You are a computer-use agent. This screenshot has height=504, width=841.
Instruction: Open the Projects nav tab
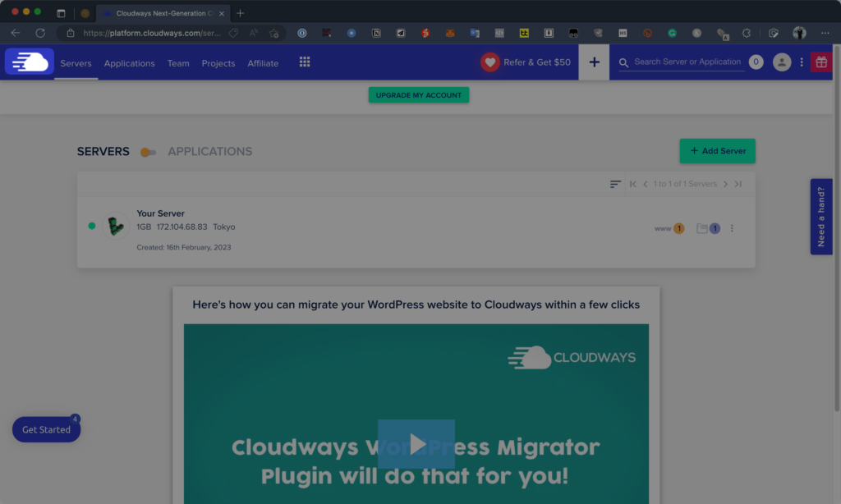218,63
